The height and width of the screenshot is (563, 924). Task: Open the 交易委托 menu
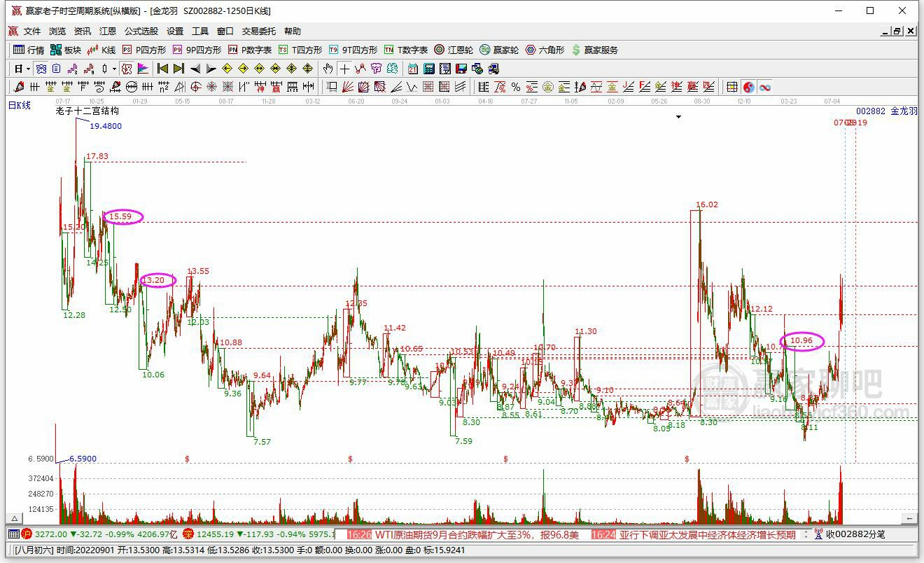pyautogui.click(x=259, y=32)
